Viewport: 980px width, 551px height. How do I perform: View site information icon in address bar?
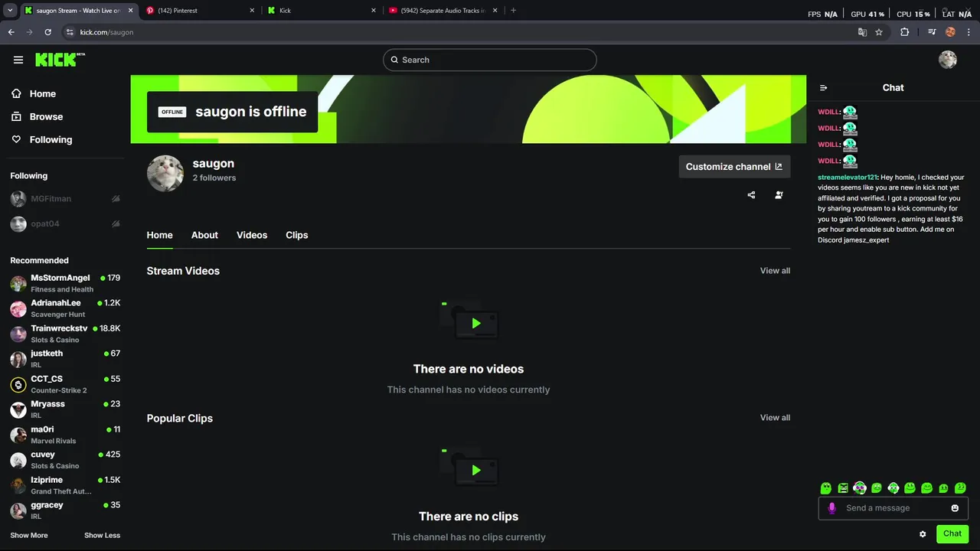[x=70, y=32]
